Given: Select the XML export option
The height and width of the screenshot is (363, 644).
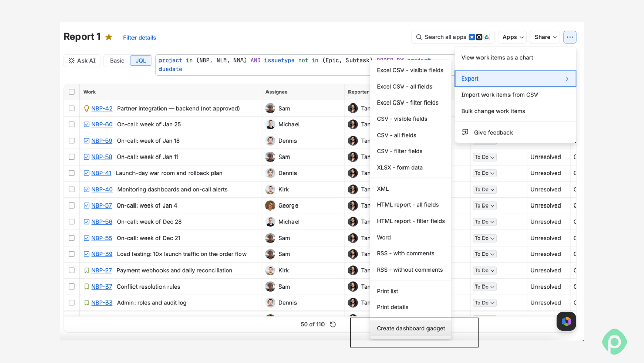Looking at the screenshot, I should pos(411,189).
